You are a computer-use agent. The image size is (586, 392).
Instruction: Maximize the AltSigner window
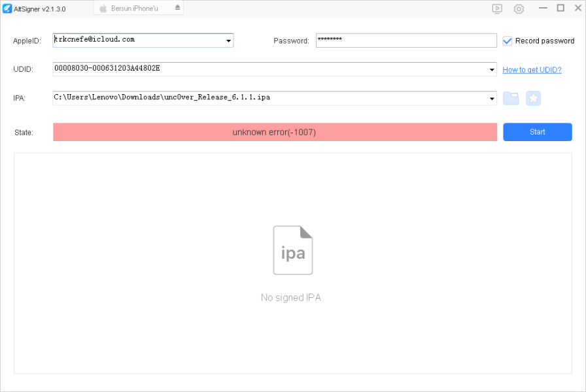point(560,8)
